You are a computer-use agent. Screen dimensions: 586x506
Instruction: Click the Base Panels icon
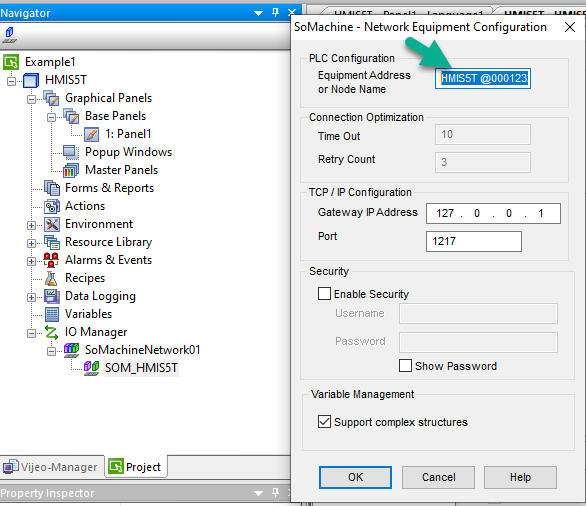tap(71, 116)
